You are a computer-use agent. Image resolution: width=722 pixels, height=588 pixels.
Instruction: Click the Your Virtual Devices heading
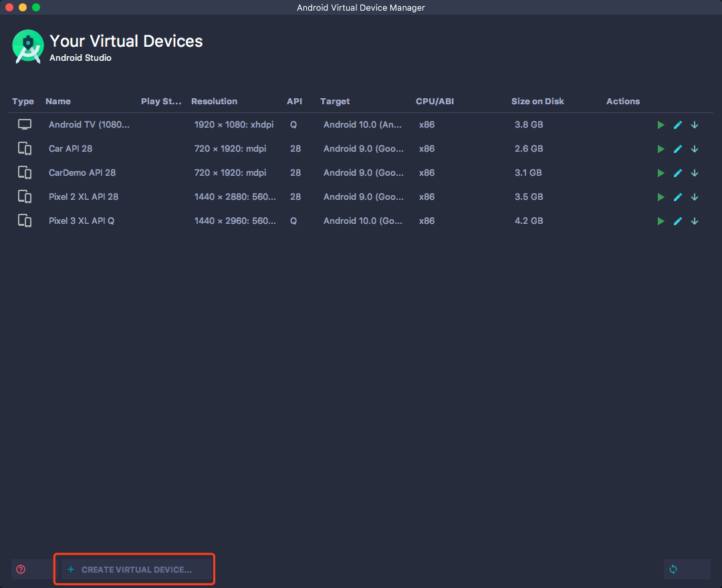(126, 41)
